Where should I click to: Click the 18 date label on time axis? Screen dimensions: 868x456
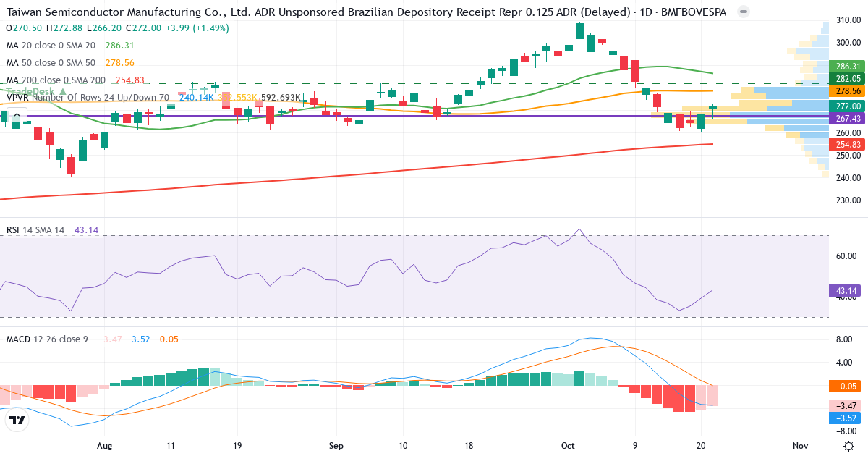[x=469, y=445]
